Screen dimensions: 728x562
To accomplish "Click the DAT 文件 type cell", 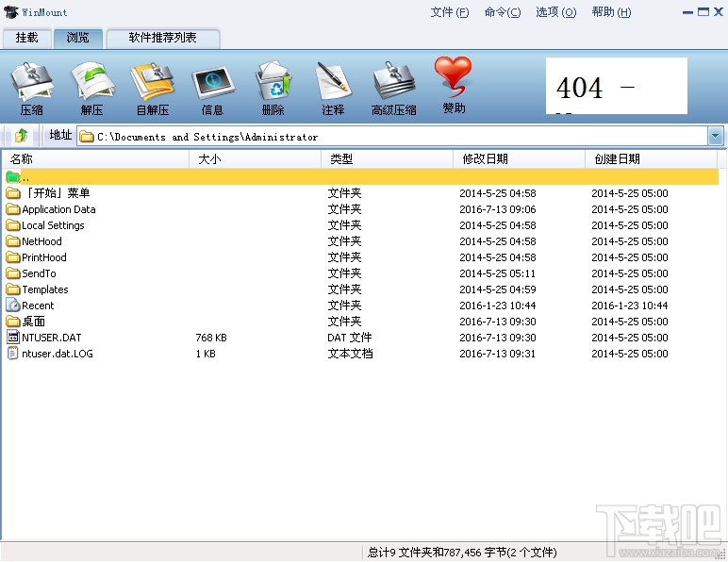I will pos(350,338).
